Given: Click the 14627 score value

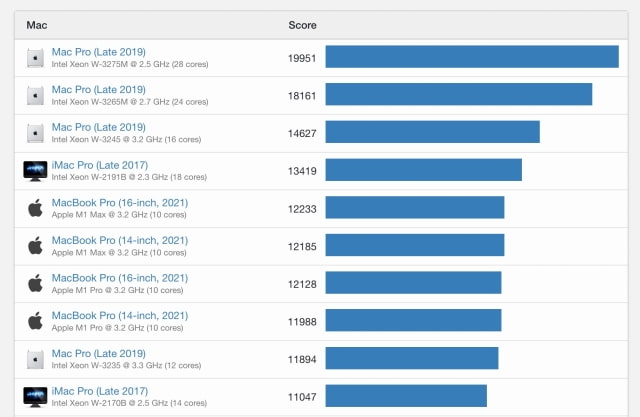Looking at the screenshot, I should coord(302,133).
